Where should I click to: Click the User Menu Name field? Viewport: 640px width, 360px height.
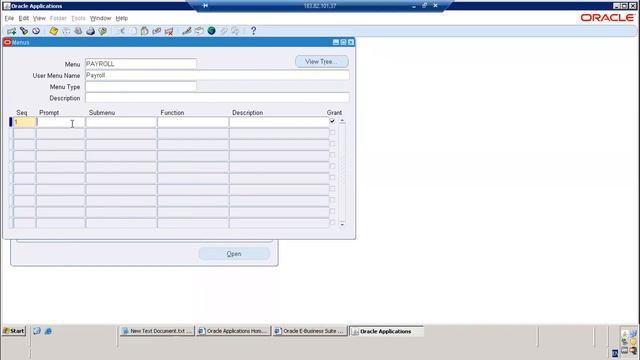pos(217,75)
